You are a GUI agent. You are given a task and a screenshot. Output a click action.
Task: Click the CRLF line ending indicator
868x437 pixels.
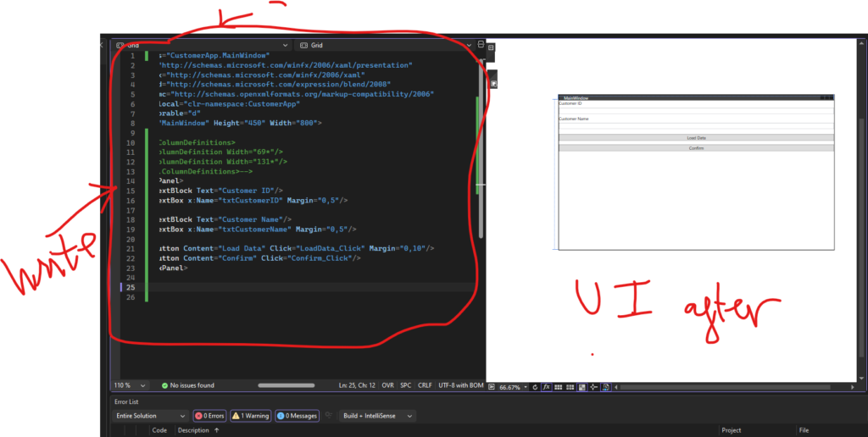[425, 385]
